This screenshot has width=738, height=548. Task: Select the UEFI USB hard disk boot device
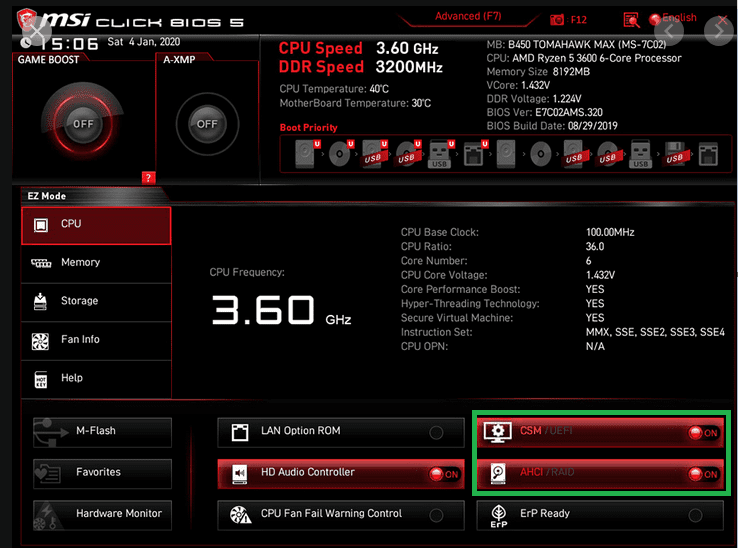click(375, 153)
